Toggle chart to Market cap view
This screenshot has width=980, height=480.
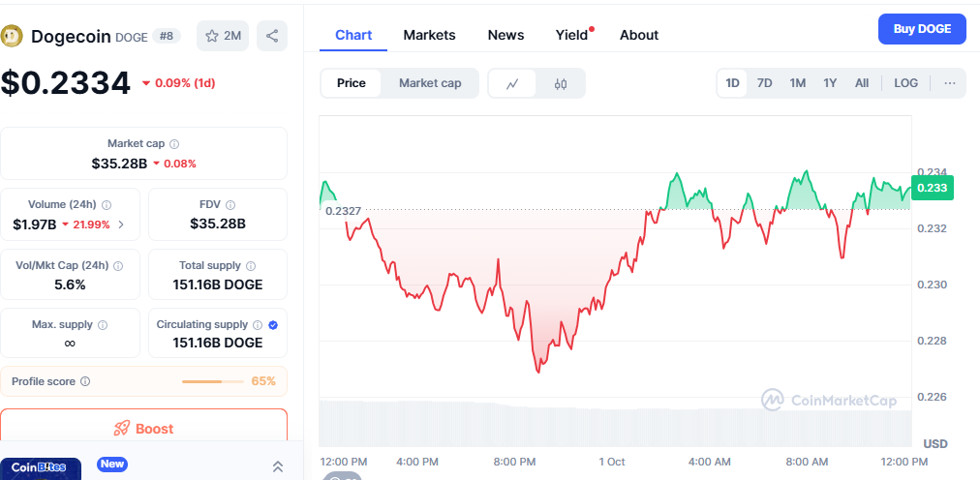430,83
